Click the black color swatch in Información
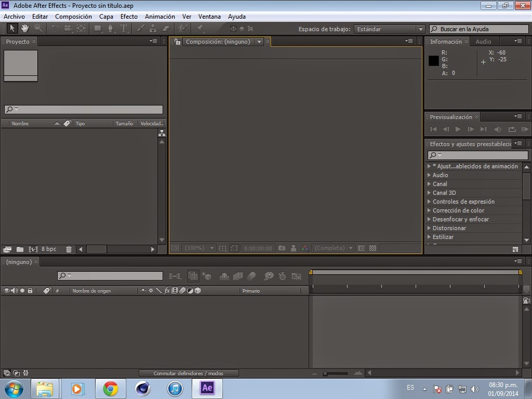 434,61
